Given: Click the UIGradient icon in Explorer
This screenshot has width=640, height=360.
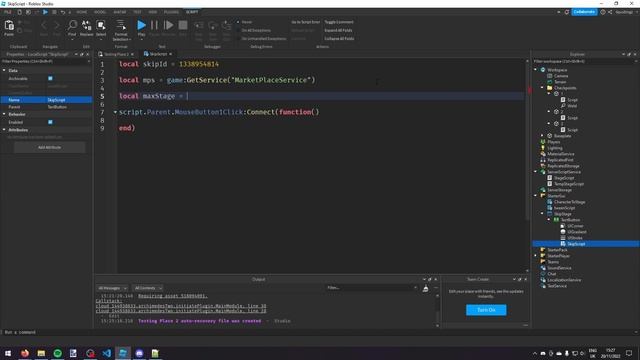Looking at the screenshot, I should click(x=563, y=232).
